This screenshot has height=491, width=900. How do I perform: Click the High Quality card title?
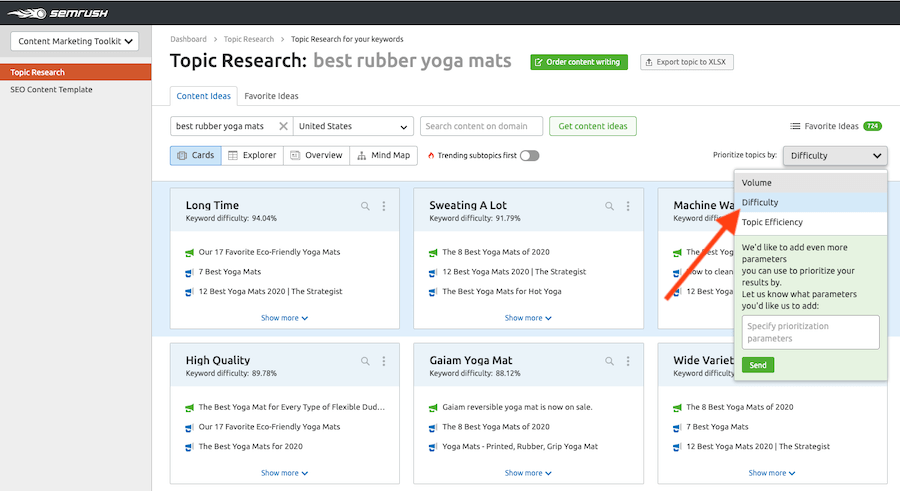[218, 360]
